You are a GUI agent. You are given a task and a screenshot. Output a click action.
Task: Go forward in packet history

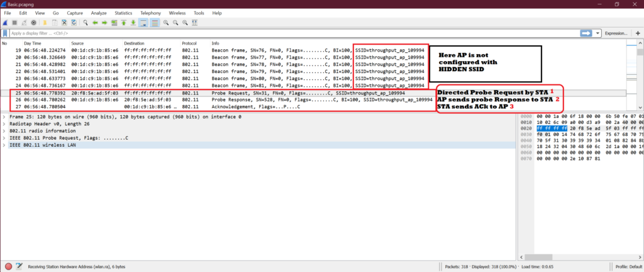(104, 23)
